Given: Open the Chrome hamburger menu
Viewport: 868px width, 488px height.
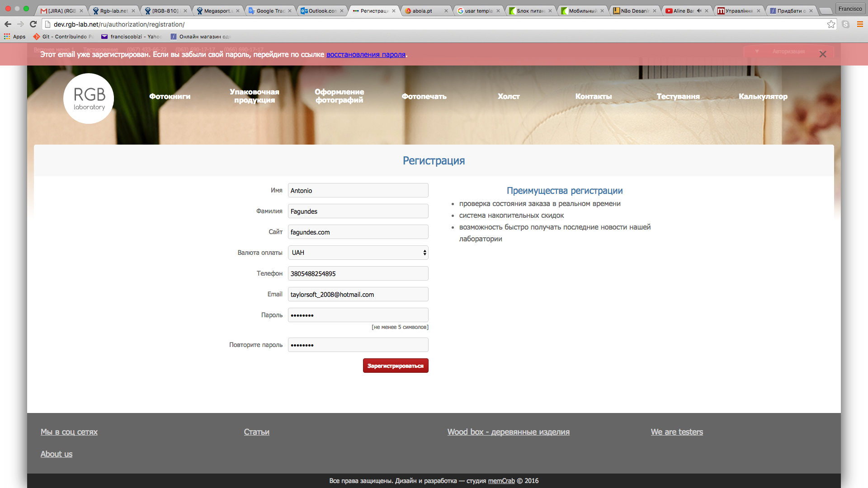Looking at the screenshot, I should 860,24.
